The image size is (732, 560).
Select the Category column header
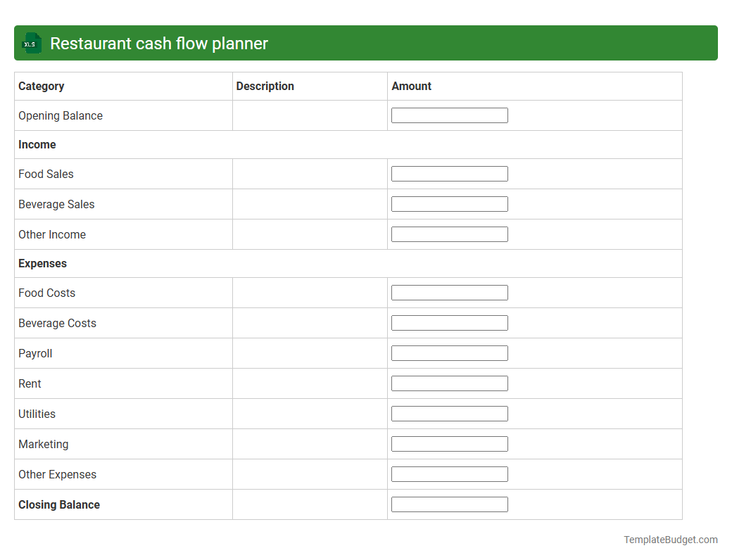pyautogui.click(x=41, y=86)
